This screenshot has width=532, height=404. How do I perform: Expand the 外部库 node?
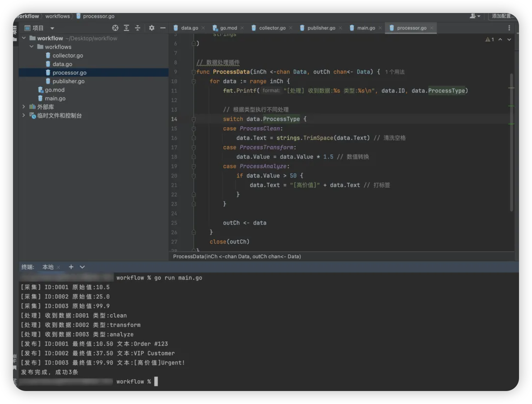click(x=24, y=107)
